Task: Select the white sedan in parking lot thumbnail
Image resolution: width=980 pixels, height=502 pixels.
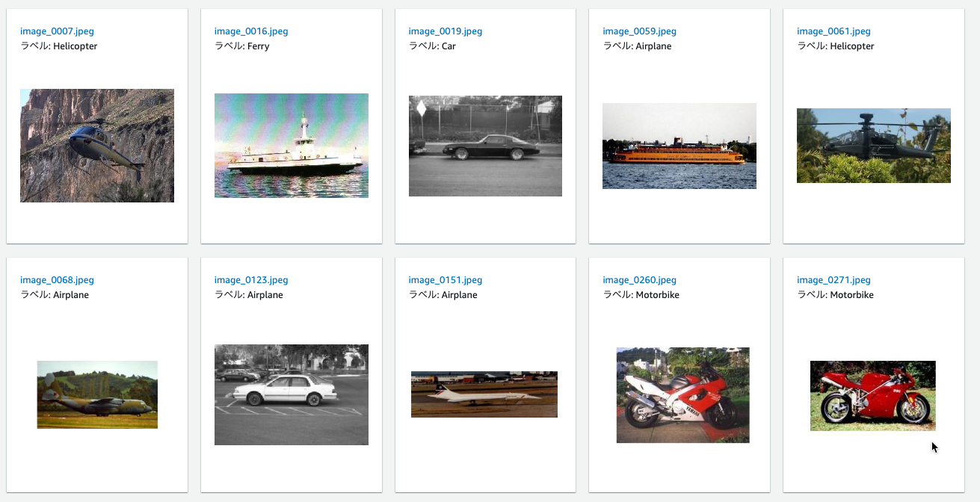Action: pos(292,394)
